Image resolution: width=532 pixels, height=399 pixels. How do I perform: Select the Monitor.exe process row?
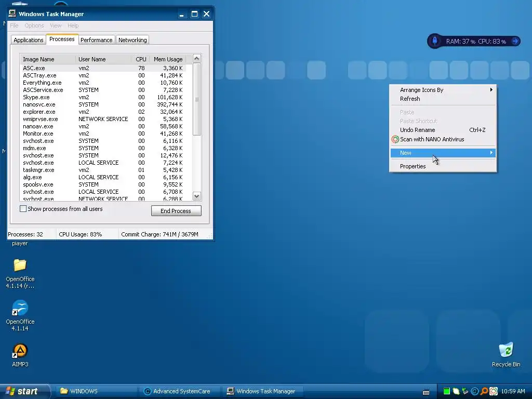pyautogui.click(x=103, y=134)
